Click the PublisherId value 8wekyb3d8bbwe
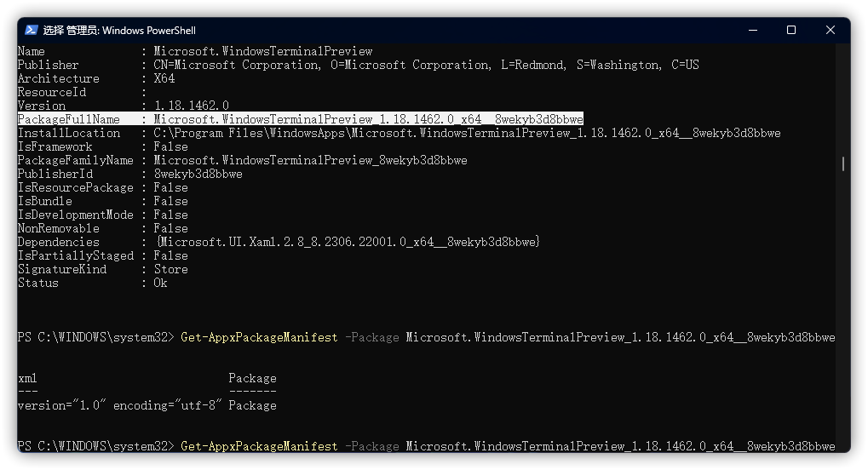 click(198, 174)
